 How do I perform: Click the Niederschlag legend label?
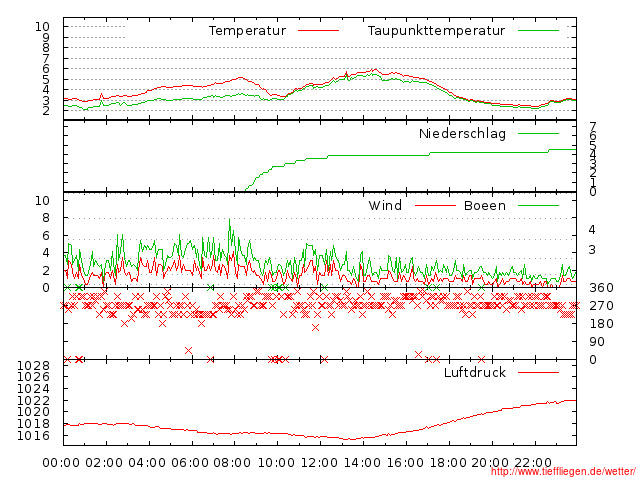(462, 133)
